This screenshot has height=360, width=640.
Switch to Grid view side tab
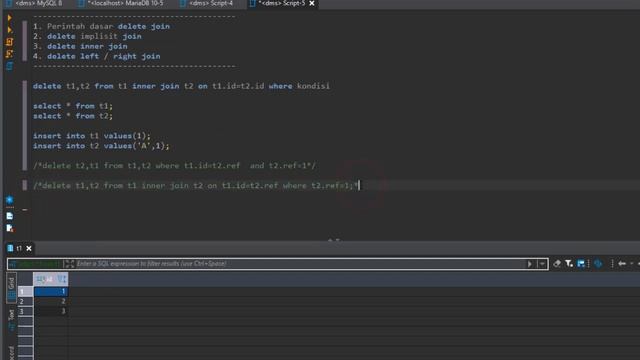point(11,288)
